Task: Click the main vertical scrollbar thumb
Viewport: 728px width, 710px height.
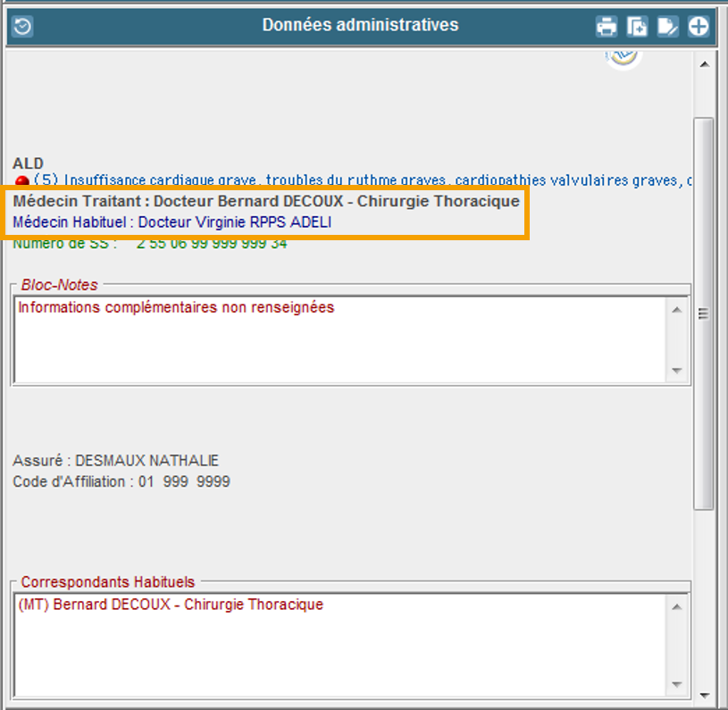Action: (704, 313)
